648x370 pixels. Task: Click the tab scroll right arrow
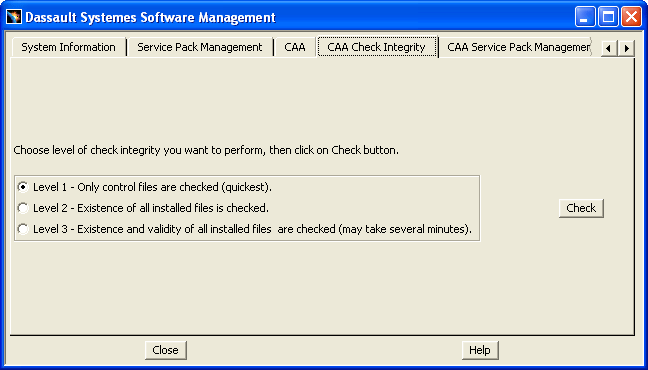click(626, 48)
